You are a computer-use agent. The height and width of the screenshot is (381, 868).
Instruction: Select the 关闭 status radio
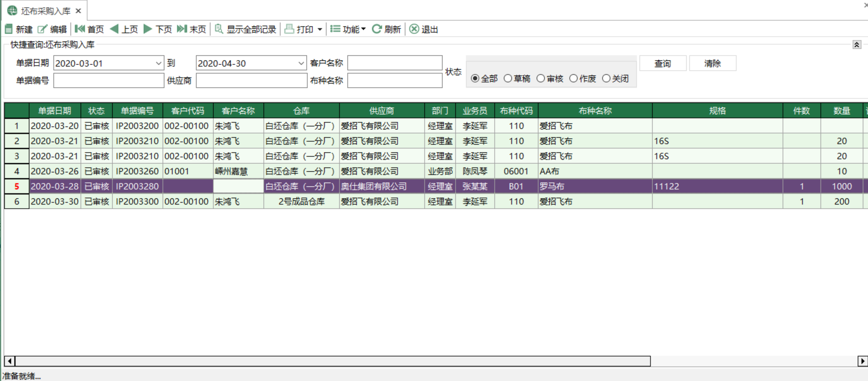tap(606, 79)
